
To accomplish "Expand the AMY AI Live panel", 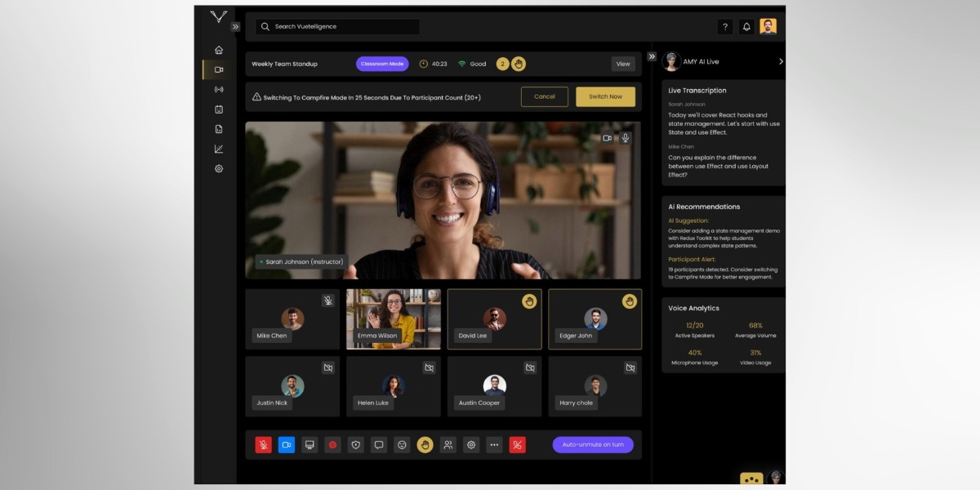I will pyautogui.click(x=780, y=61).
